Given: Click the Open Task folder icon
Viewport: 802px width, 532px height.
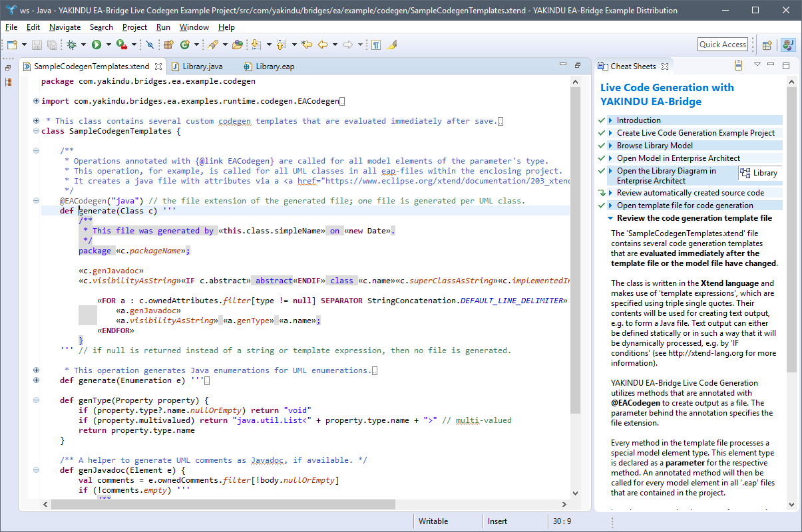Looking at the screenshot, I should [238, 45].
